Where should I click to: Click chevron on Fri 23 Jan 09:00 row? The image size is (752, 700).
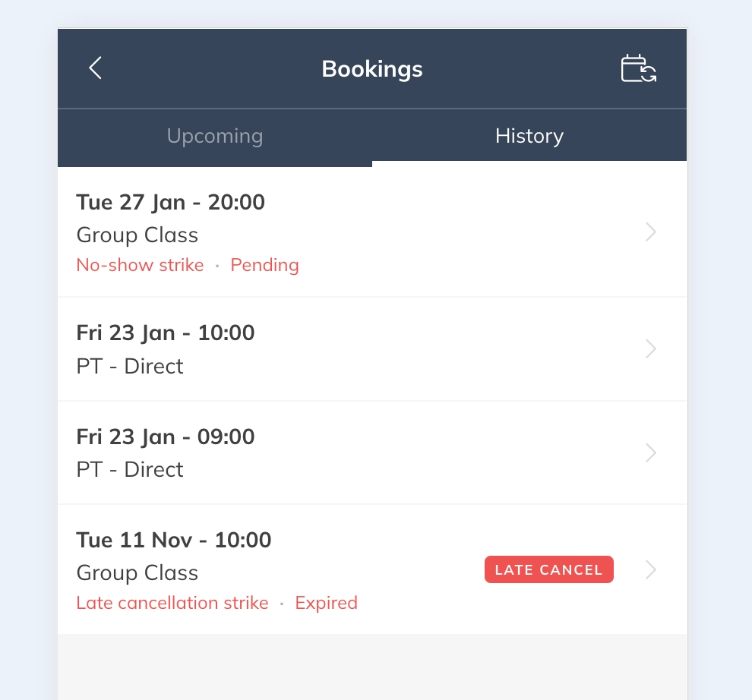coord(650,453)
